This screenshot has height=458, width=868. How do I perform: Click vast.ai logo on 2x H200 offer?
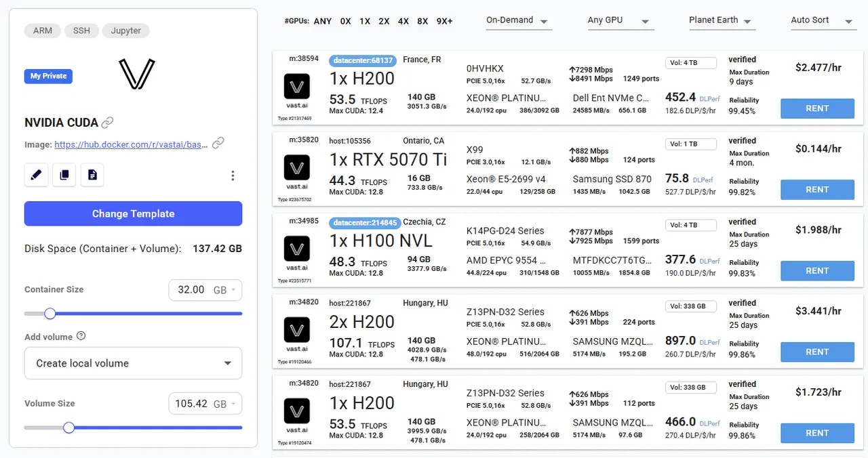point(297,331)
